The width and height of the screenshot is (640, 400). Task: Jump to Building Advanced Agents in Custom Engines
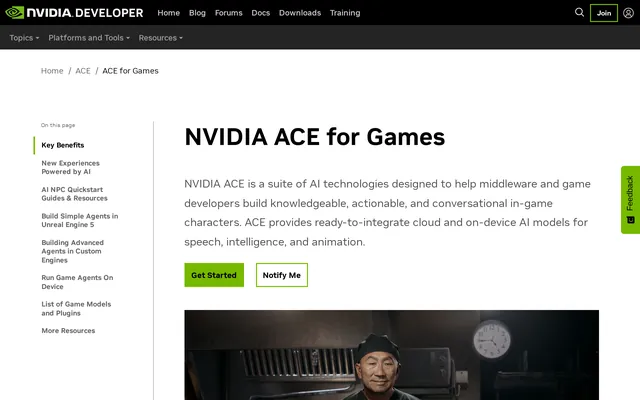(73, 251)
